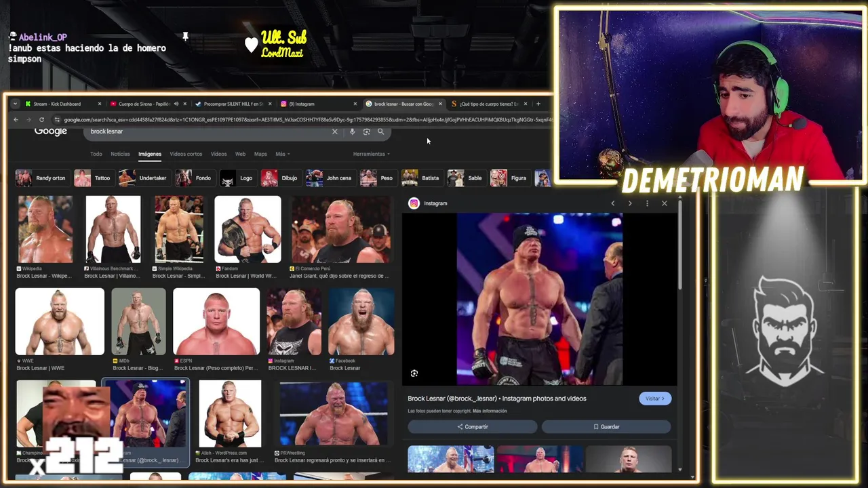The image size is (868, 488).
Task: Close the Precomprar SILENT HILL tab
Action: [270, 104]
